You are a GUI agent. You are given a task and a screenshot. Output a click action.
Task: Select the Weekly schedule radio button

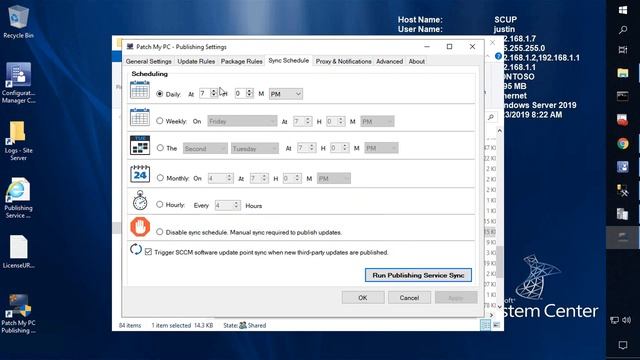pyautogui.click(x=160, y=121)
